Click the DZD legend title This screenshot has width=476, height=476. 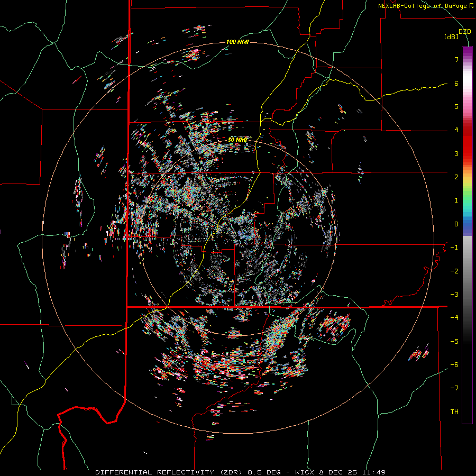(465, 32)
